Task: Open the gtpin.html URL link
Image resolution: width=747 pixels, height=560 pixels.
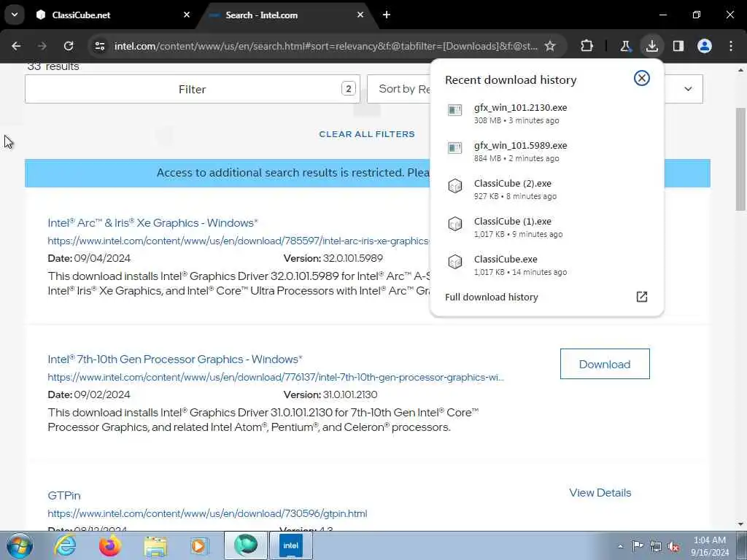Action: 207,514
